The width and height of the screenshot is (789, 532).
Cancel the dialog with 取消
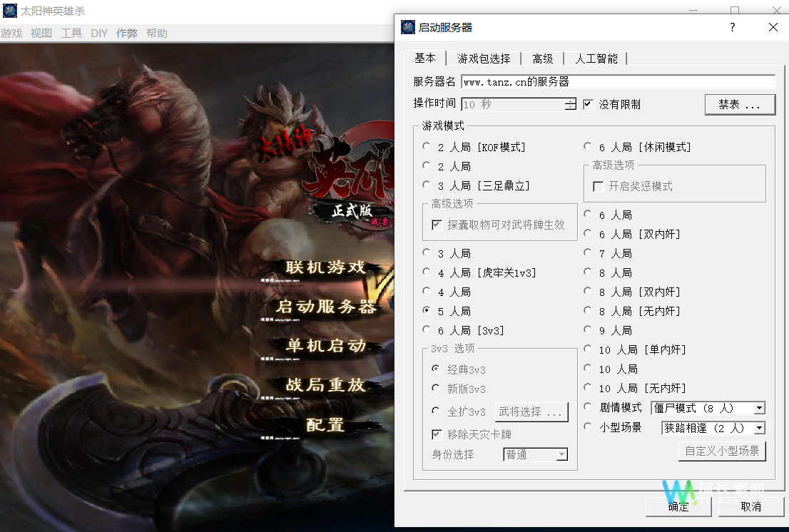750,507
